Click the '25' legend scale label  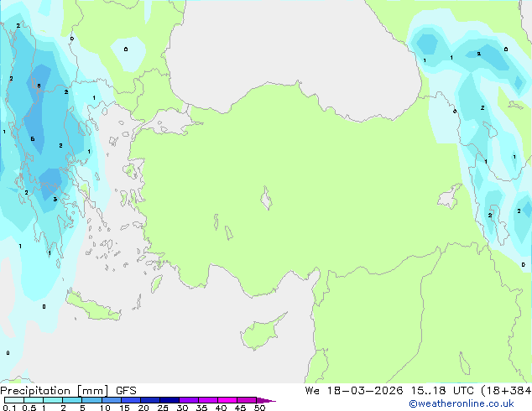click(x=163, y=408)
